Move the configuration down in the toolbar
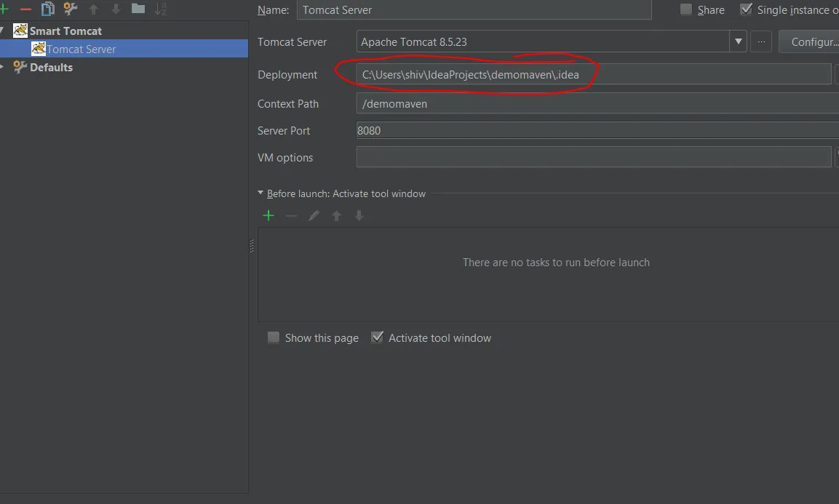The width and height of the screenshot is (839, 504). [x=116, y=9]
